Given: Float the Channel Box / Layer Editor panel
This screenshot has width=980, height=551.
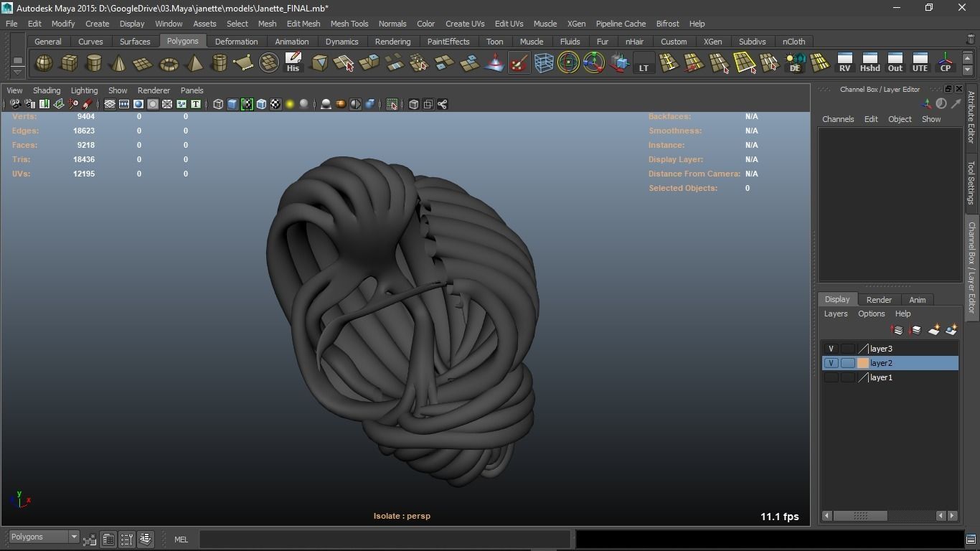Looking at the screenshot, I should [x=948, y=89].
